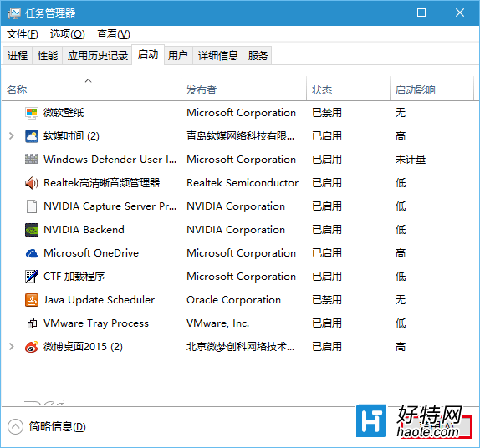Image resolution: width=480 pixels, height=448 pixels.
Task: Click the 简略信息(D) link
Action: click(x=57, y=426)
